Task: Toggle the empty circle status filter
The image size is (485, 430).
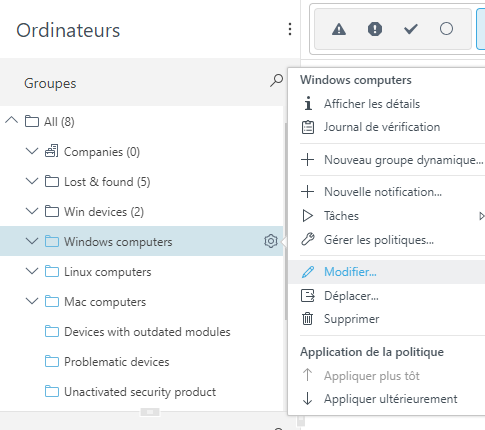Action: 446,29
